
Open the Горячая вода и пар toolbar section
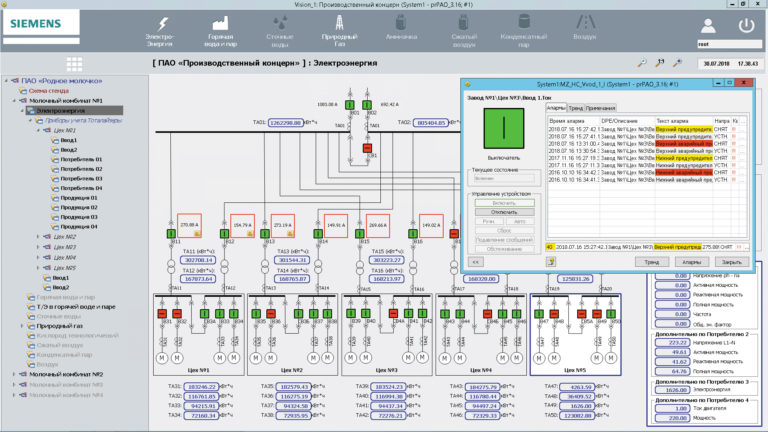point(220,31)
